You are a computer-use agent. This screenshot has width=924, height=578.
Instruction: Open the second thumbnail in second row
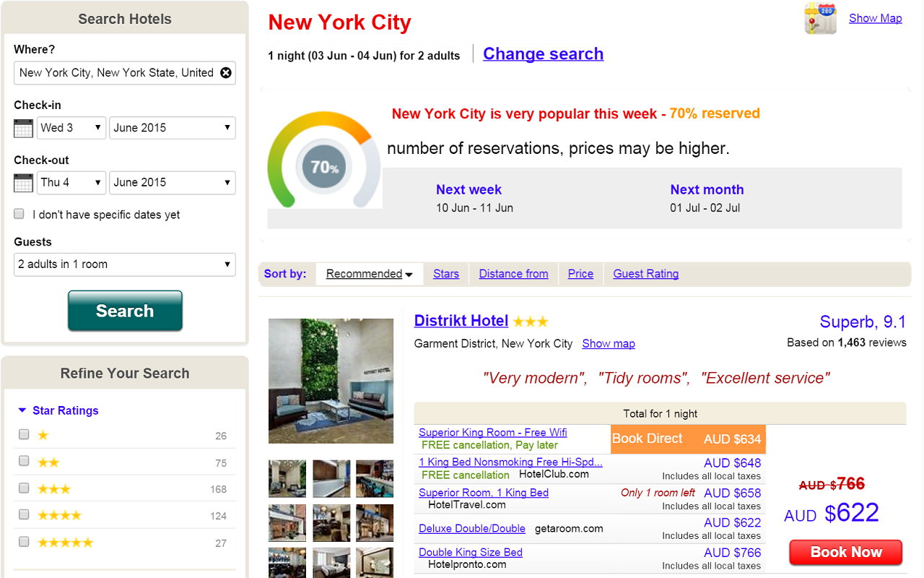[x=331, y=523]
